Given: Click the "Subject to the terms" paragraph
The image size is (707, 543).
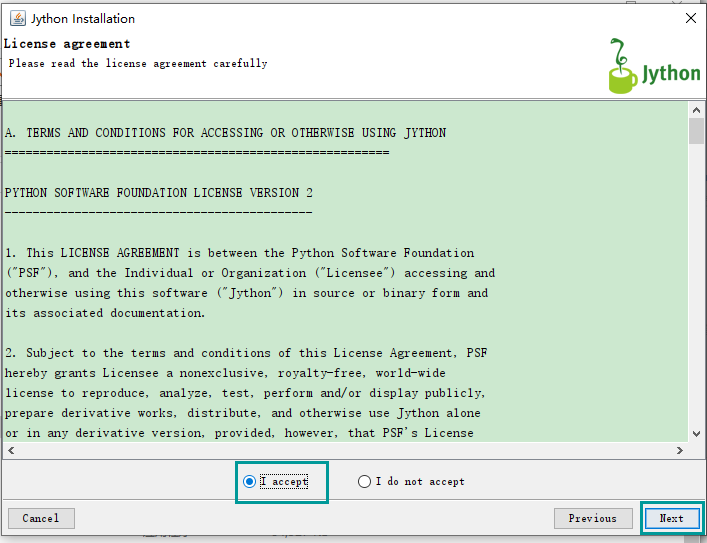Looking at the screenshot, I should click(246, 393).
